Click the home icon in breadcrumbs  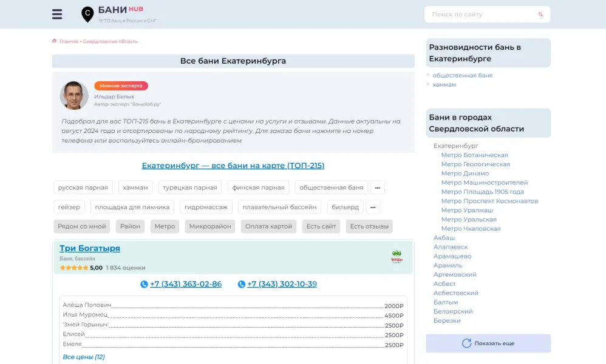coord(55,41)
